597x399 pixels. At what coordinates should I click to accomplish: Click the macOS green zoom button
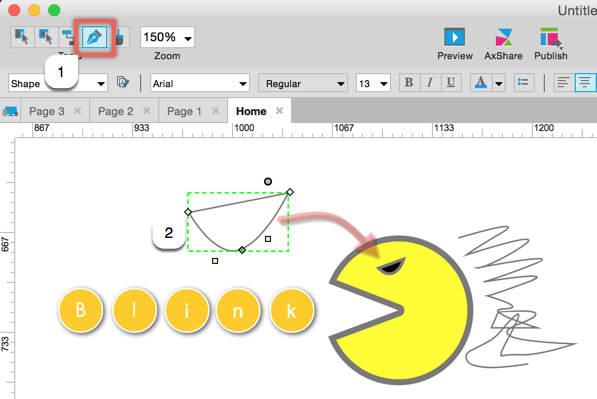(54, 10)
